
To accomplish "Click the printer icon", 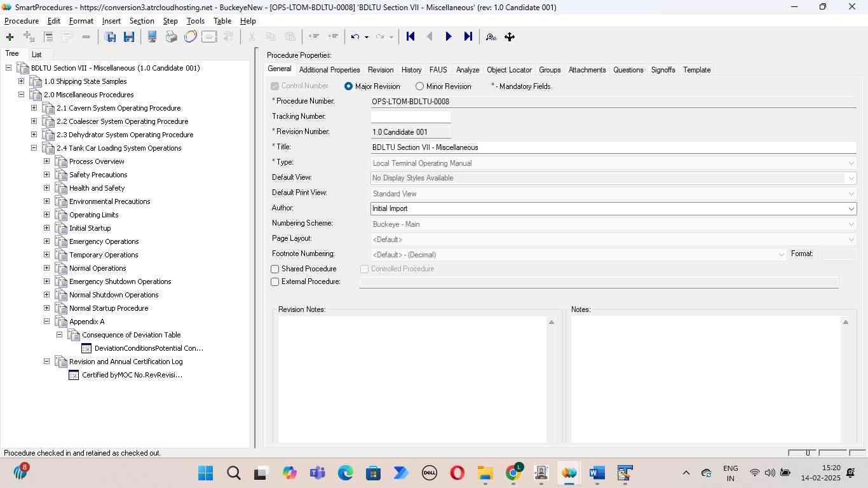I will [171, 37].
